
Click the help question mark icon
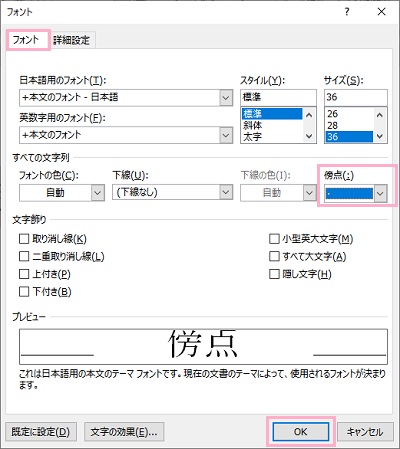347,12
